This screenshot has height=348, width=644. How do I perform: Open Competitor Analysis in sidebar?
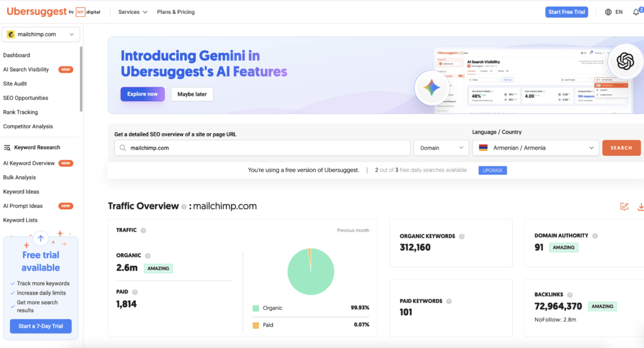coord(28,126)
